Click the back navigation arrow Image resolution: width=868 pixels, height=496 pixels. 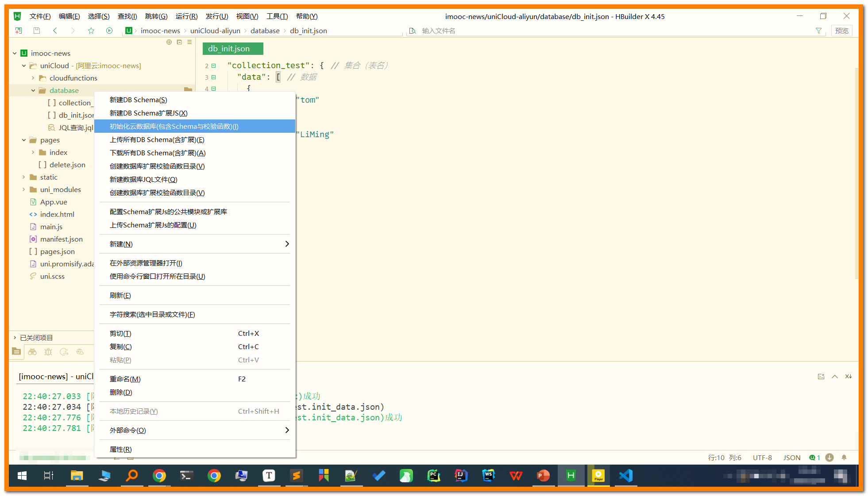point(55,31)
